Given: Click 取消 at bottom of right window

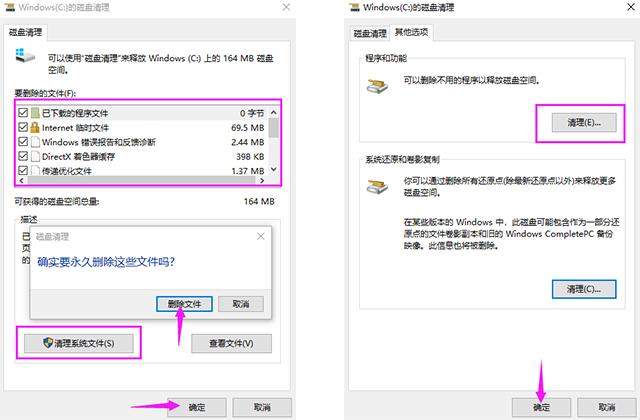Looking at the screenshot, I should point(607,407).
